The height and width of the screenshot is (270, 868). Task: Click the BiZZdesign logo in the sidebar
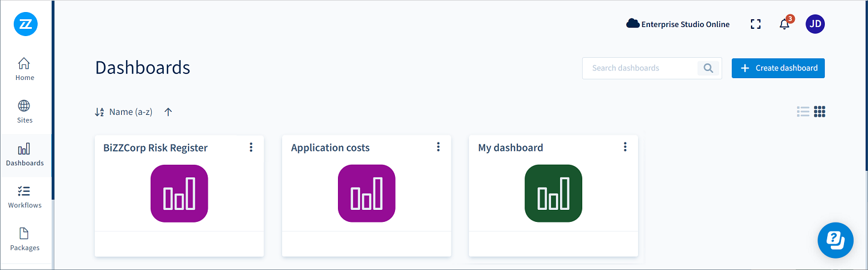pos(25,24)
